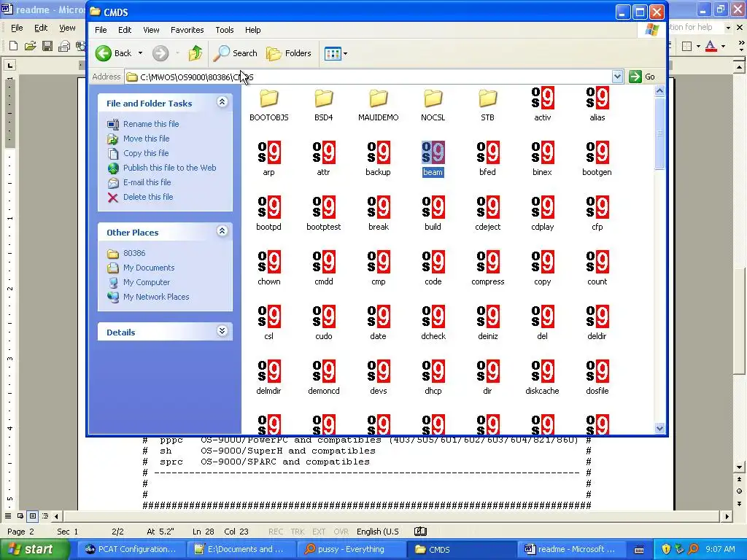Image resolution: width=747 pixels, height=560 pixels.
Task: Open 80386 folder in Other Places
Action: (134, 253)
